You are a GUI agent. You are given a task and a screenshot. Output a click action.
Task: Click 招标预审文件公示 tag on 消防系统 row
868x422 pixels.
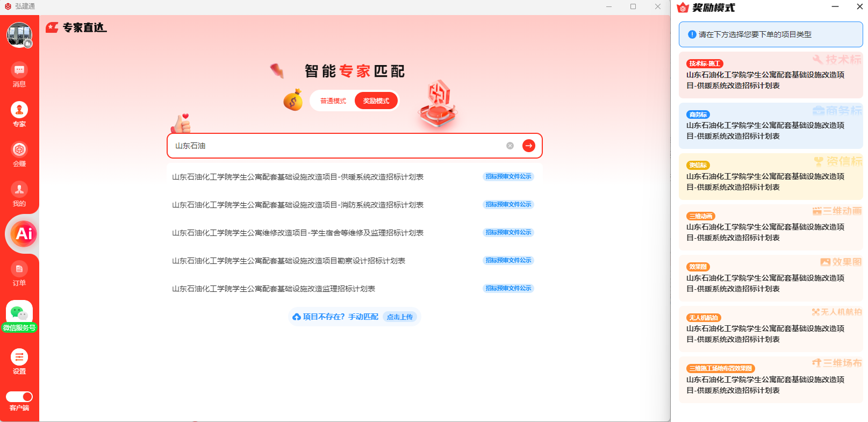508,204
